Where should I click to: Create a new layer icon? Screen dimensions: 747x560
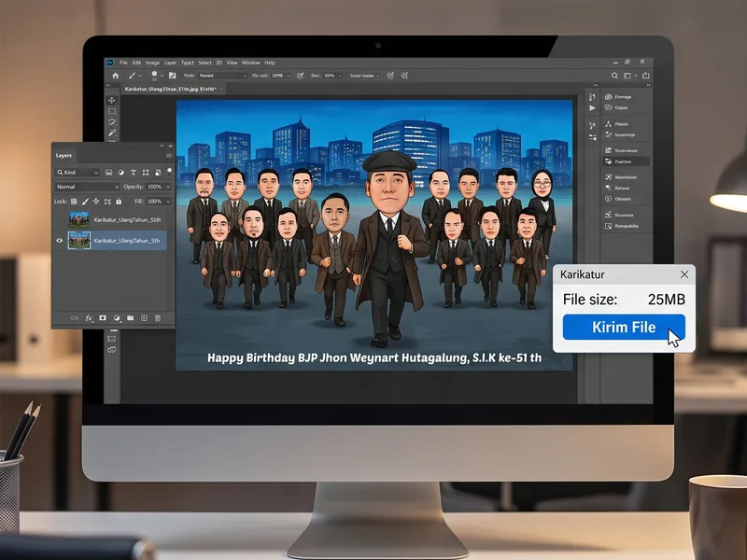click(144, 318)
